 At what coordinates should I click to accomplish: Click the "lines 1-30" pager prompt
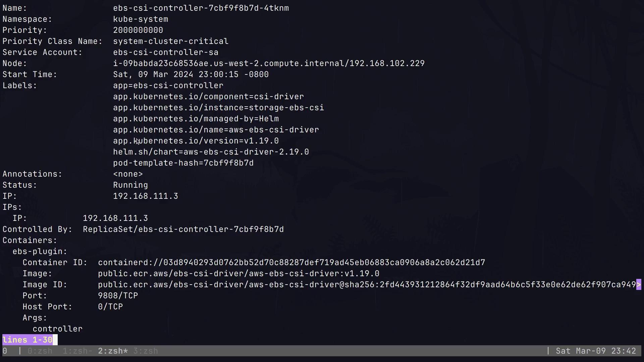click(x=28, y=340)
